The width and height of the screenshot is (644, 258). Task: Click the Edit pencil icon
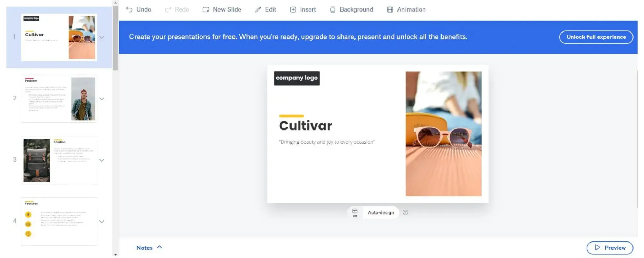coord(258,10)
